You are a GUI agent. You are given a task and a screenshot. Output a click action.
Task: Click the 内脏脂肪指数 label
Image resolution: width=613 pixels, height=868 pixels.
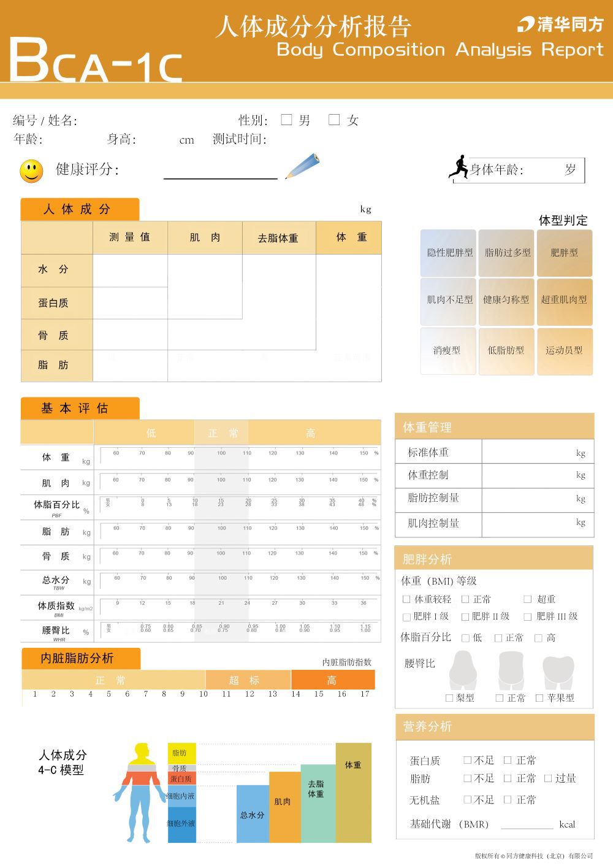(347, 663)
